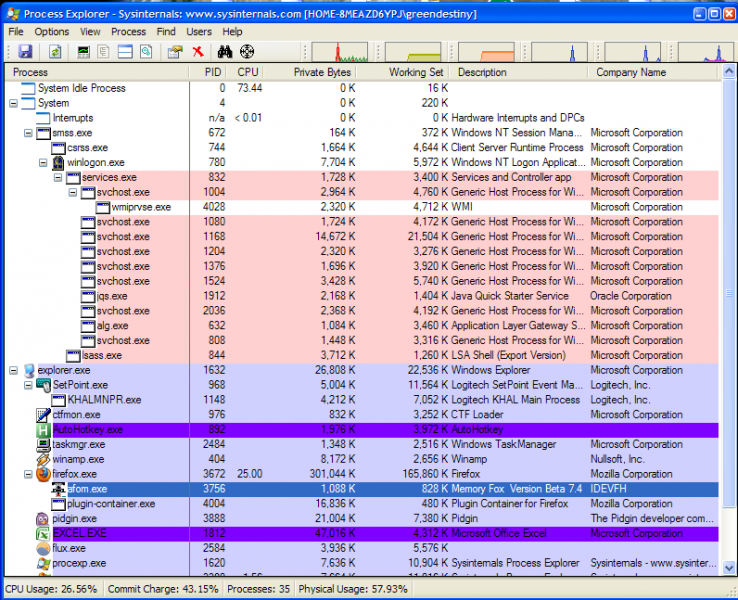Open the Properties toolbar icon
The width and height of the screenshot is (738, 600).
pos(175,51)
